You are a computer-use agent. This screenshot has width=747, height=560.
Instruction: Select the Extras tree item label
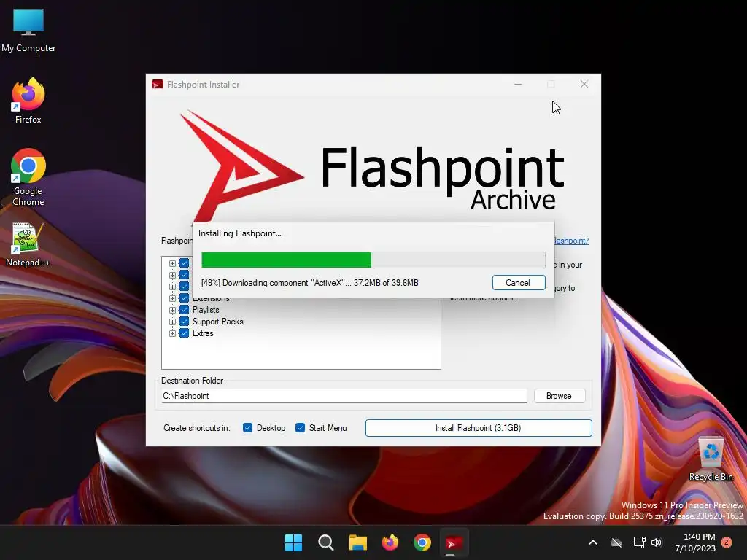(x=203, y=333)
